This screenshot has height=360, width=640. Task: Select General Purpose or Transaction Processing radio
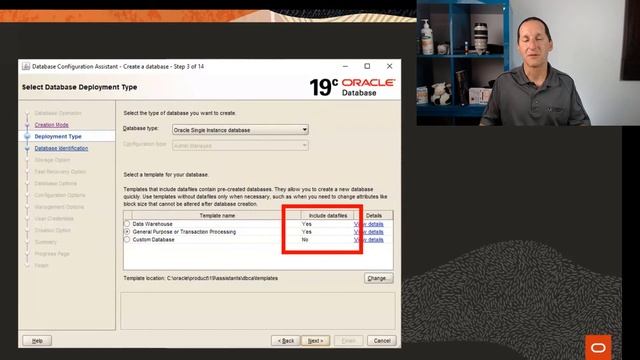click(127, 231)
